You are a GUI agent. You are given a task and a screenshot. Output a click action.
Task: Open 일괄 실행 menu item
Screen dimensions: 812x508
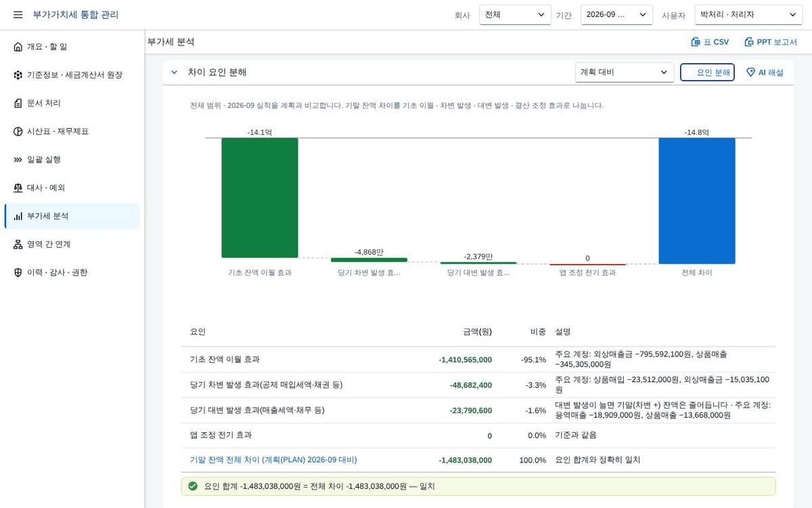pos(72,160)
